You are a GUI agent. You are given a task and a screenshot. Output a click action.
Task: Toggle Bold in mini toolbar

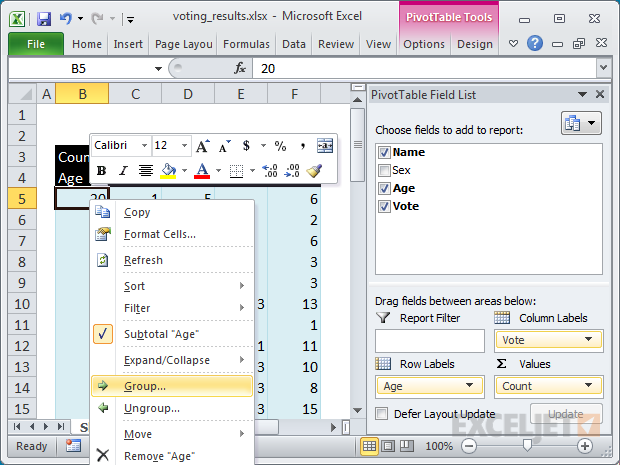pos(102,170)
